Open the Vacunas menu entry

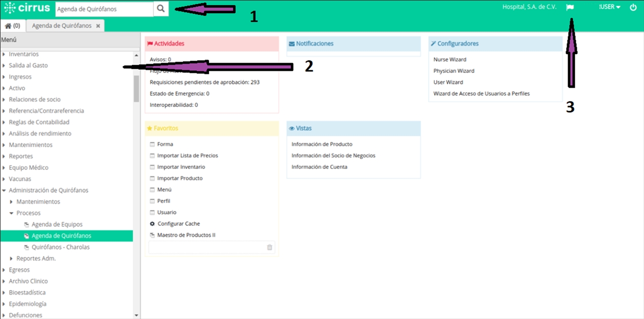[x=20, y=179]
